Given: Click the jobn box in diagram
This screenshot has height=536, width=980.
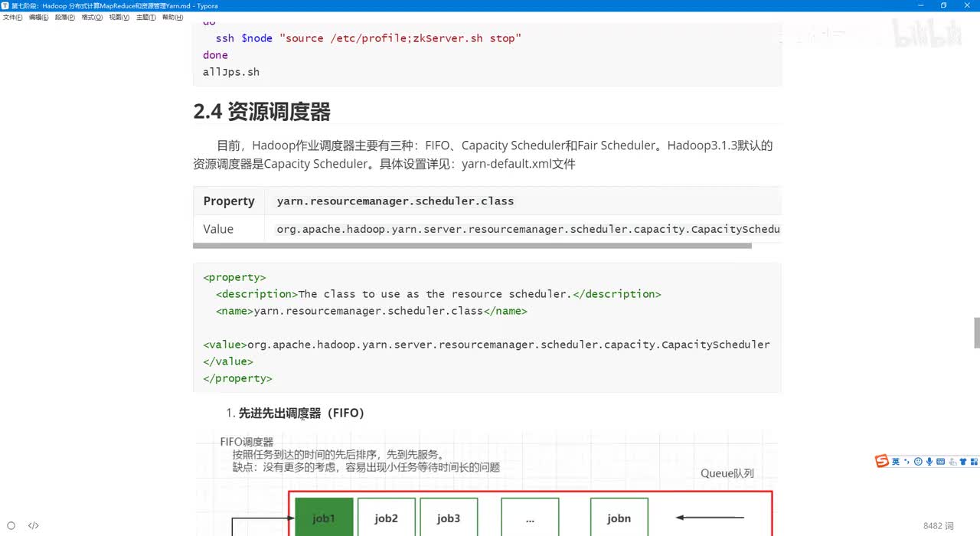Looking at the screenshot, I should pos(619,517).
